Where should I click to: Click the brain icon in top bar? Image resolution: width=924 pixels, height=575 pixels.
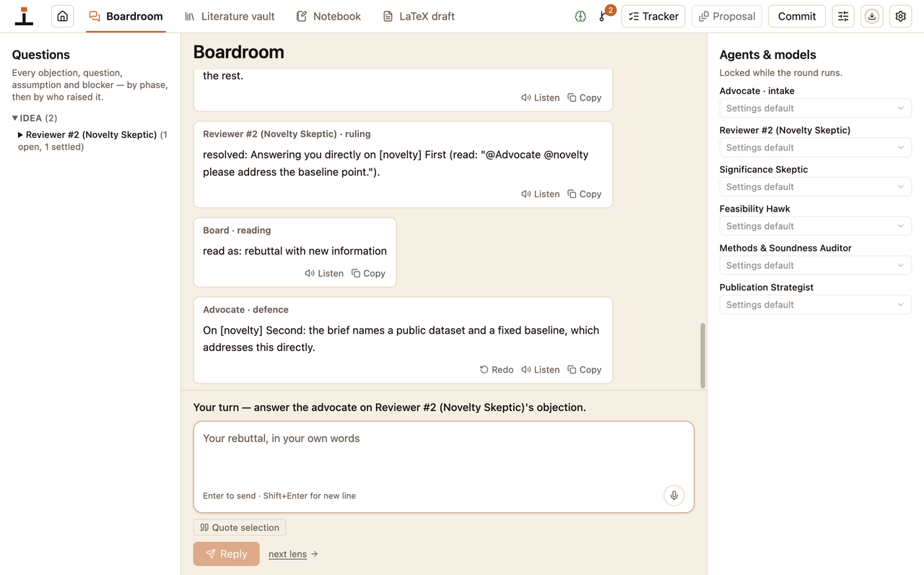click(580, 16)
